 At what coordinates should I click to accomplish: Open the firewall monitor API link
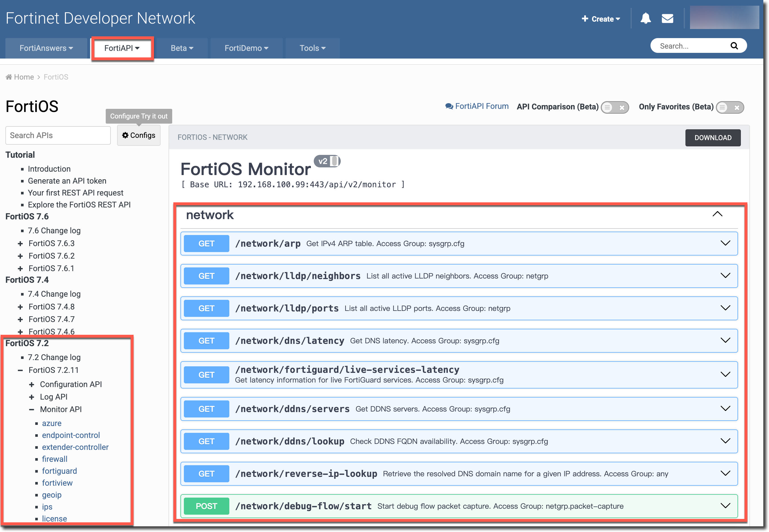click(55, 459)
